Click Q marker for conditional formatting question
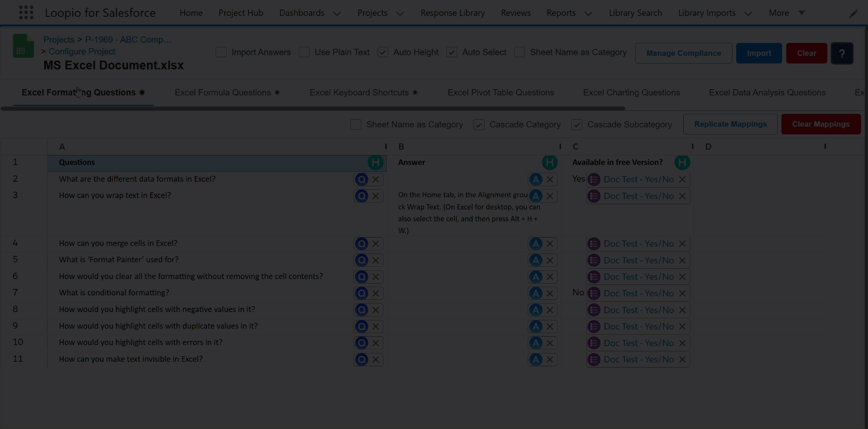 [x=361, y=294]
